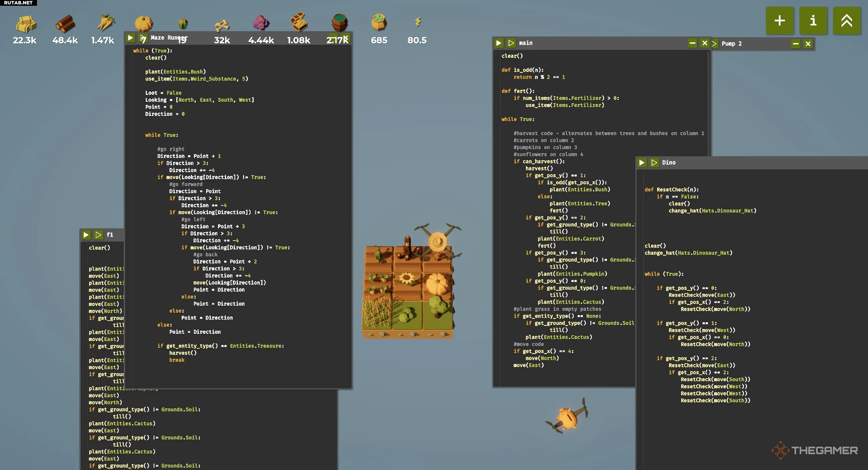Image resolution: width=868 pixels, height=470 pixels.
Task: Click the wood logs inventory icon
Action: 65,24
